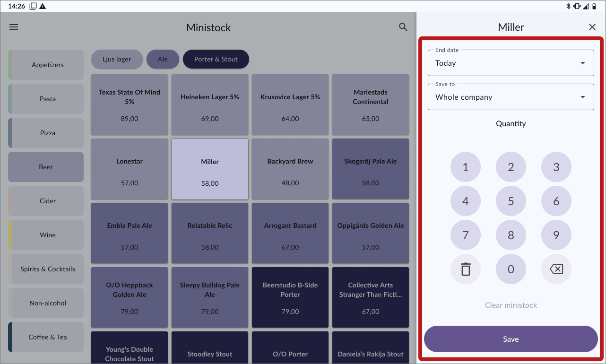Open the Cider category
Viewport: 606px width, 364px height.
46,201
